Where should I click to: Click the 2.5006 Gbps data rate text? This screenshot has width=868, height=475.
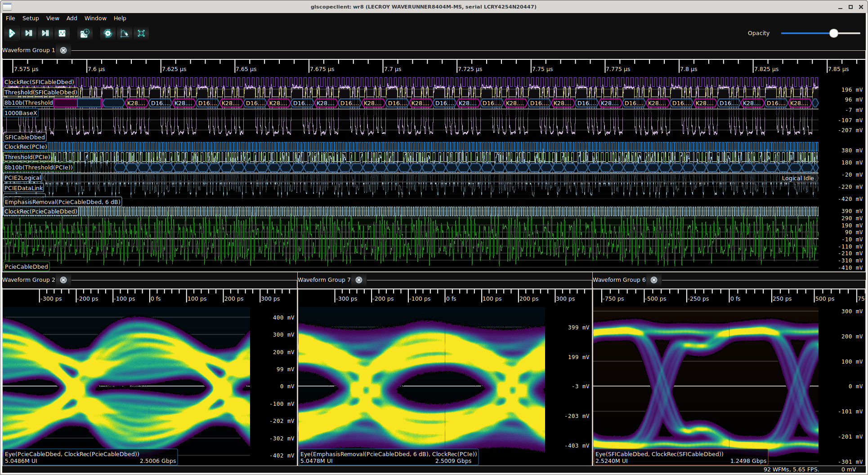[158, 461]
